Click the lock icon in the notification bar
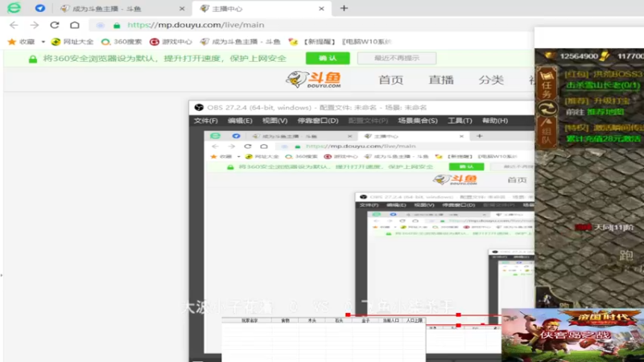This screenshot has height=362, width=644. pos(33,59)
